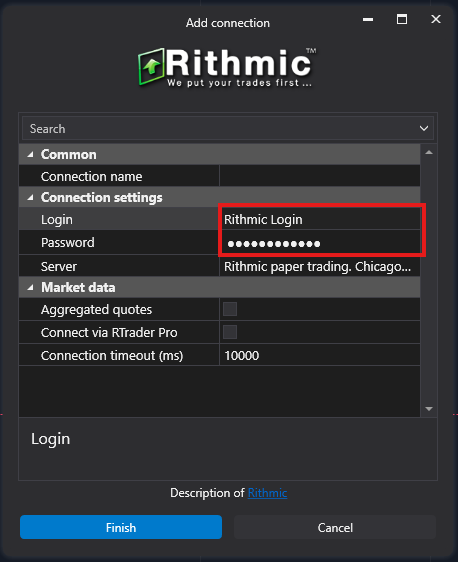Select the Password row label

68,243
